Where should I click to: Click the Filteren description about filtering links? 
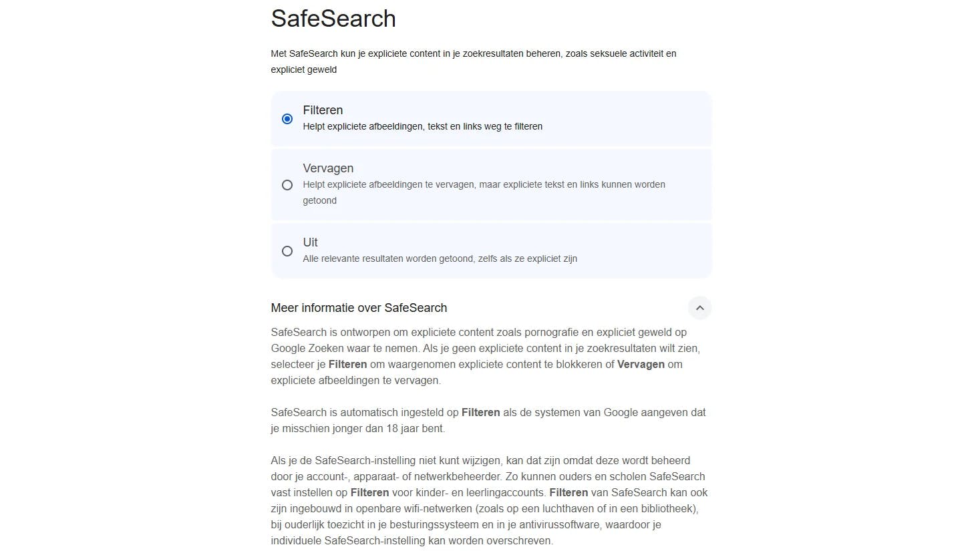[422, 126]
